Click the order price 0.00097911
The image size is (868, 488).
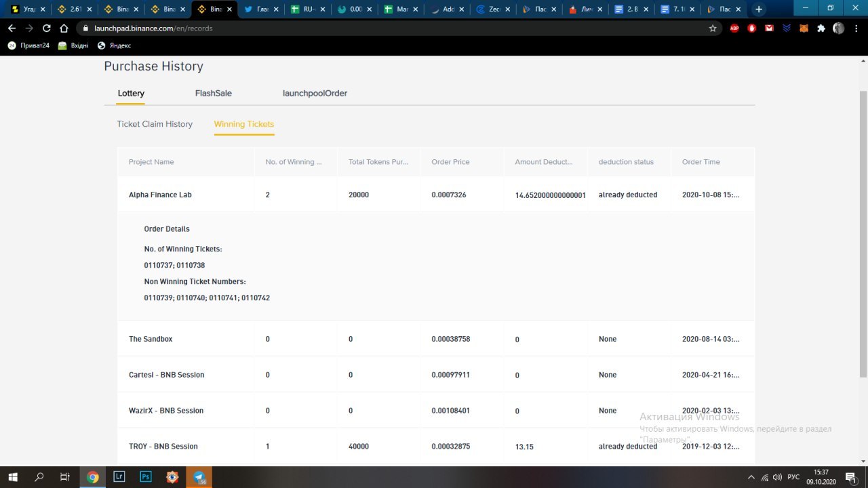(x=450, y=375)
